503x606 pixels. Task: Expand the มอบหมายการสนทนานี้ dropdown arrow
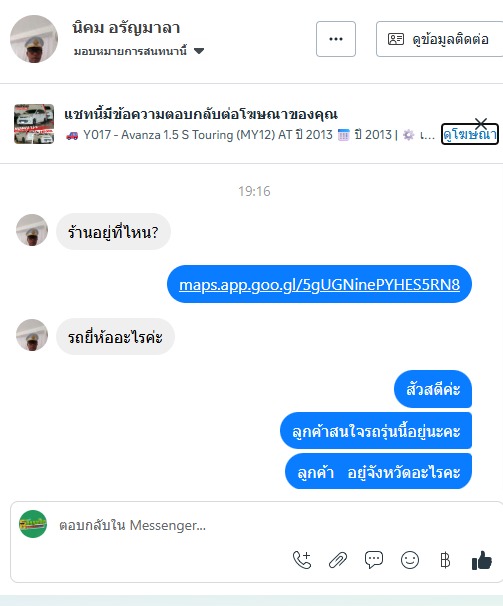coord(199,51)
